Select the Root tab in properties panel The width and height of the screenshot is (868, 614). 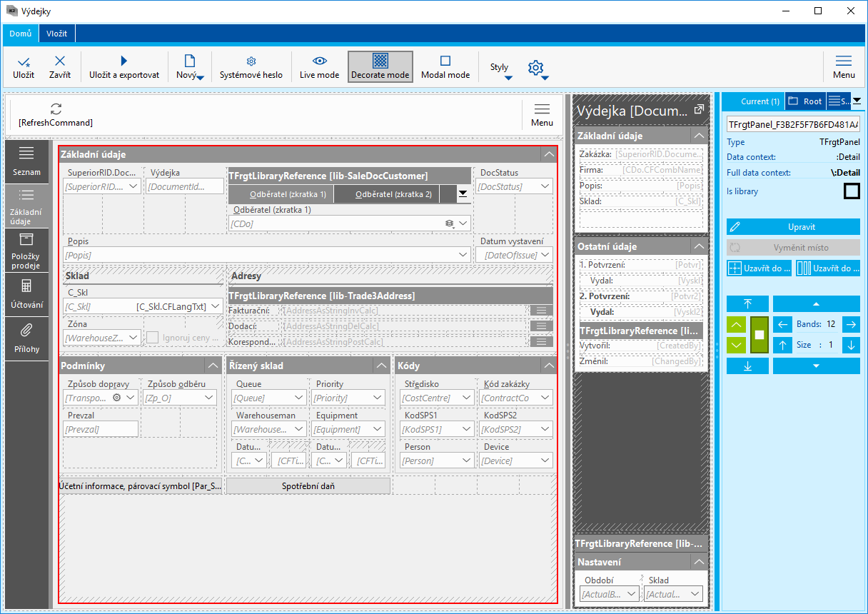click(806, 101)
